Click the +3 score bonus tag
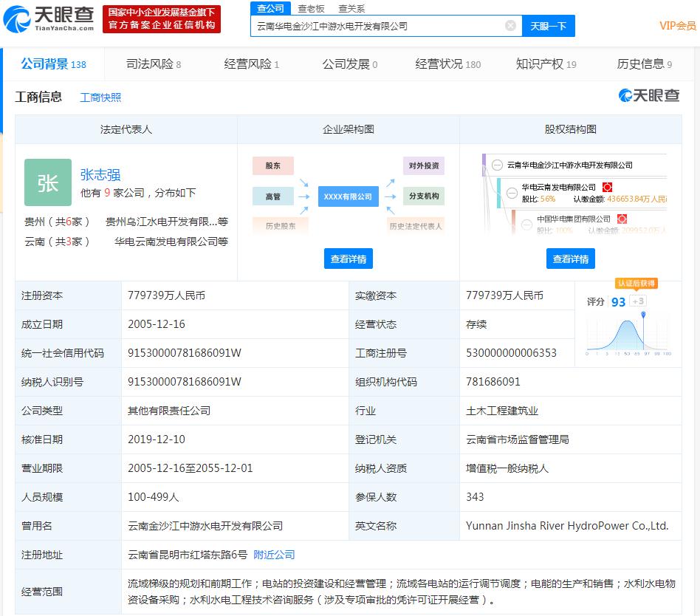Screen dimensions: 700x616 click(638, 301)
